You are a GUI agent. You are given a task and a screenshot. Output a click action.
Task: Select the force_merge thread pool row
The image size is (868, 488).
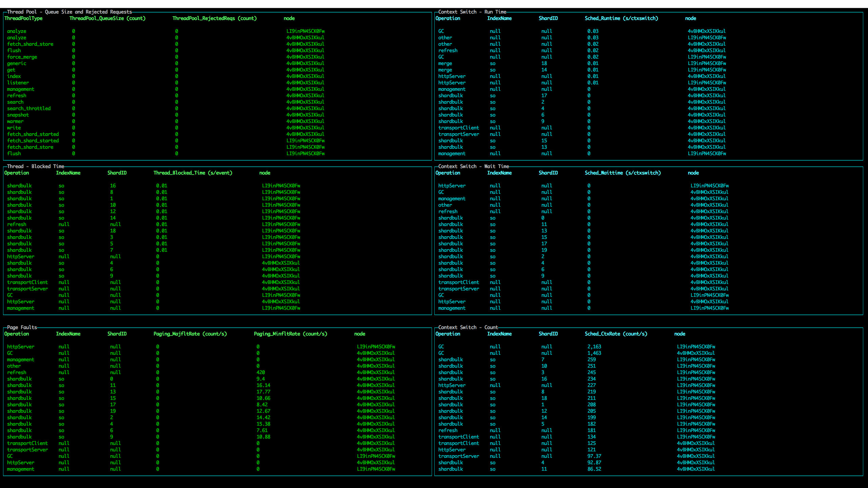(x=22, y=57)
